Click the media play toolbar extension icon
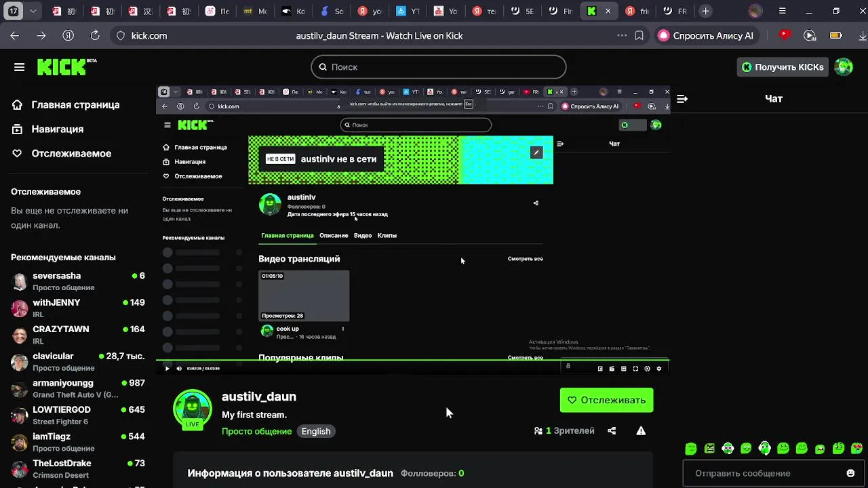This screenshot has height=488, width=868. (x=809, y=36)
